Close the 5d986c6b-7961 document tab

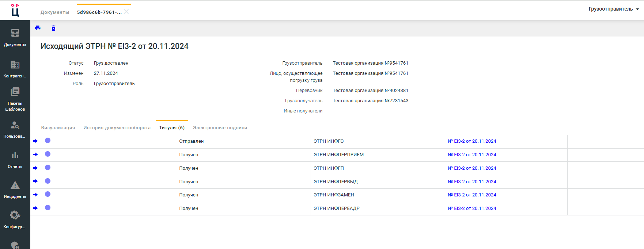click(126, 12)
